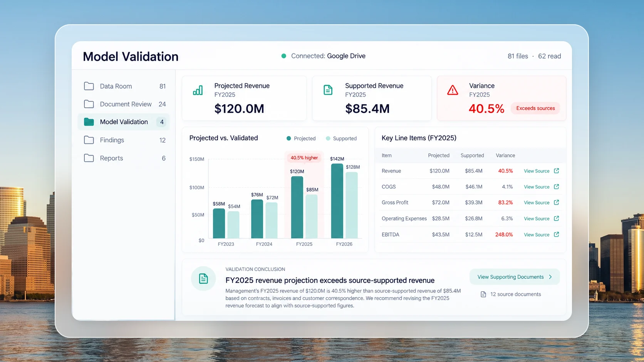Click the icon beside 12 source documents
The image size is (644, 362).
483,294
